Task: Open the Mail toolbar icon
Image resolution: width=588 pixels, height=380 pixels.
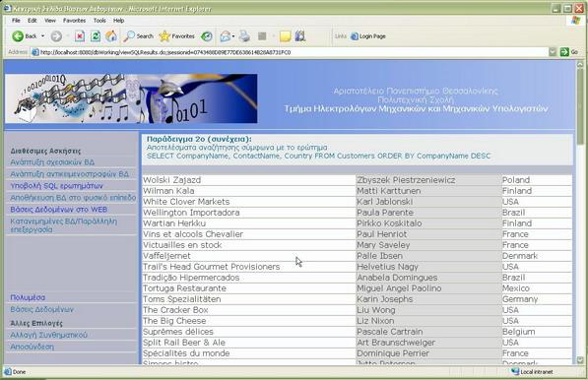Action: tap(225, 36)
